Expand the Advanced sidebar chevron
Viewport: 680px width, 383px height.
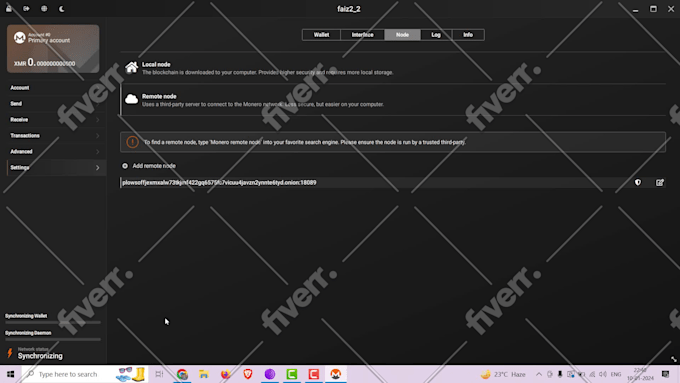[97, 152]
